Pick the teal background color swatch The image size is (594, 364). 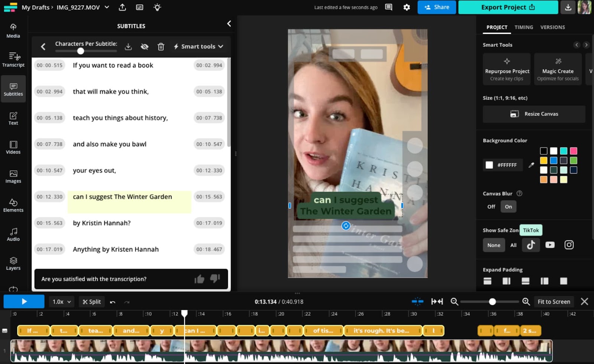click(x=564, y=151)
